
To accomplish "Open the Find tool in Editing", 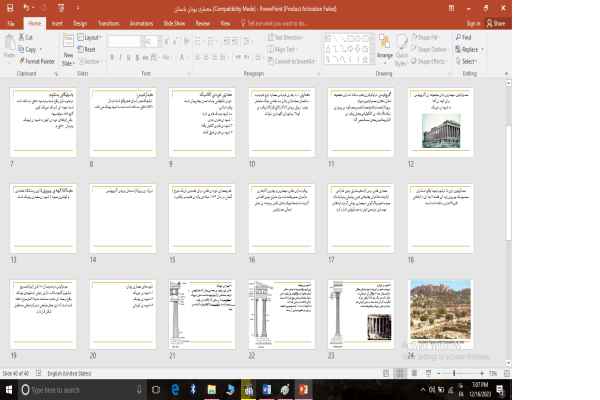I will click(466, 37).
